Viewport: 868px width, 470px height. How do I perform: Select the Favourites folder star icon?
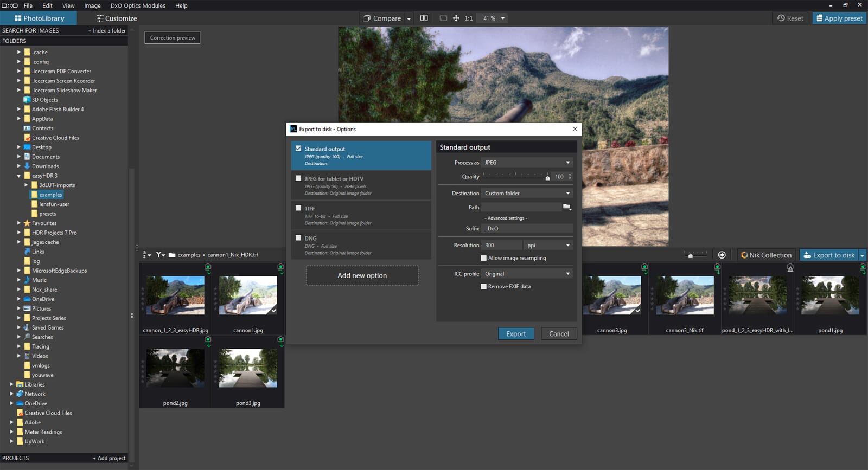click(x=27, y=223)
